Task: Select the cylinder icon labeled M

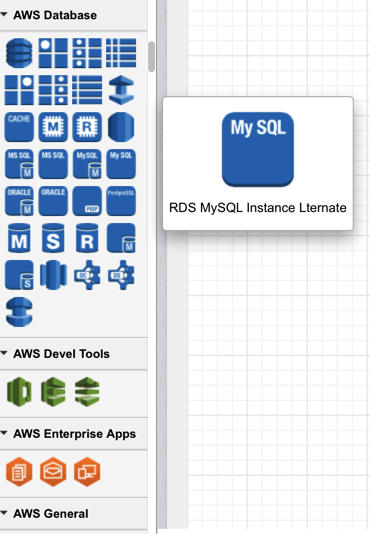Action: point(19,238)
